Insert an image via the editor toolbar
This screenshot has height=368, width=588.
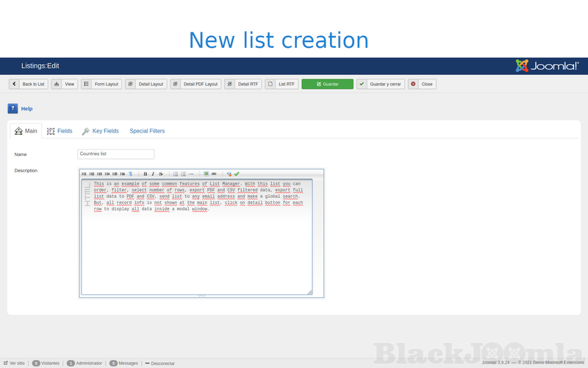click(207, 174)
